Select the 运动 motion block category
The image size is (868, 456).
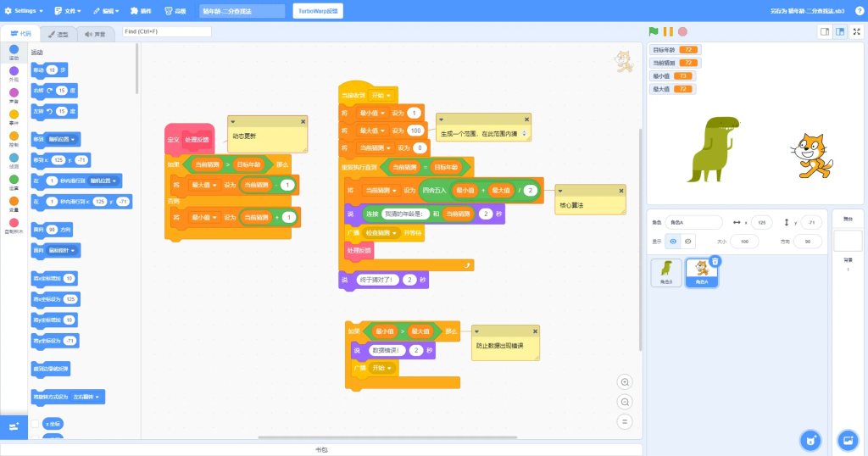[x=14, y=53]
